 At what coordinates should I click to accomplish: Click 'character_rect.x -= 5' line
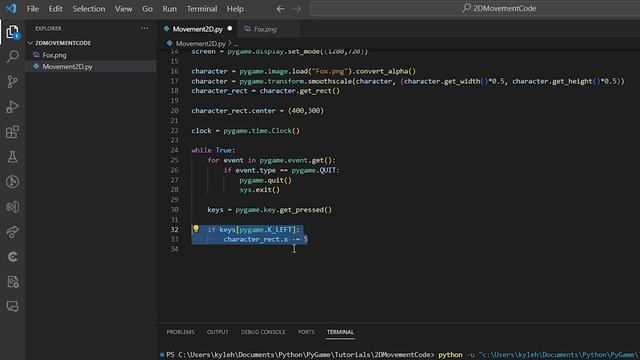tap(265, 239)
